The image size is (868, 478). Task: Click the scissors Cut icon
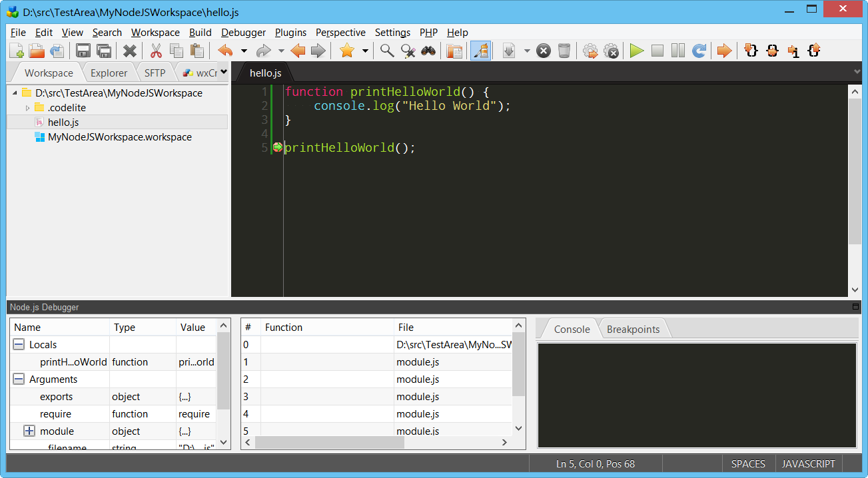pyautogui.click(x=156, y=51)
